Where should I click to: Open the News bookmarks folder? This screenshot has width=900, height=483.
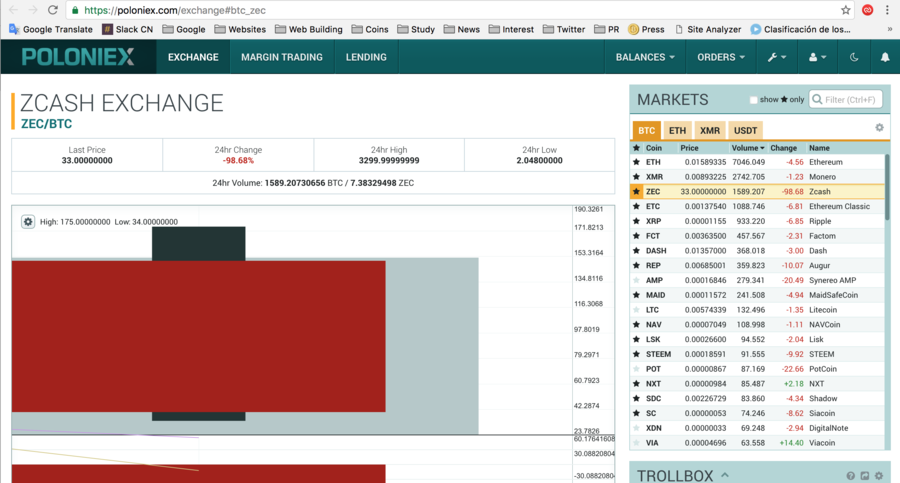click(x=461, y=29)
